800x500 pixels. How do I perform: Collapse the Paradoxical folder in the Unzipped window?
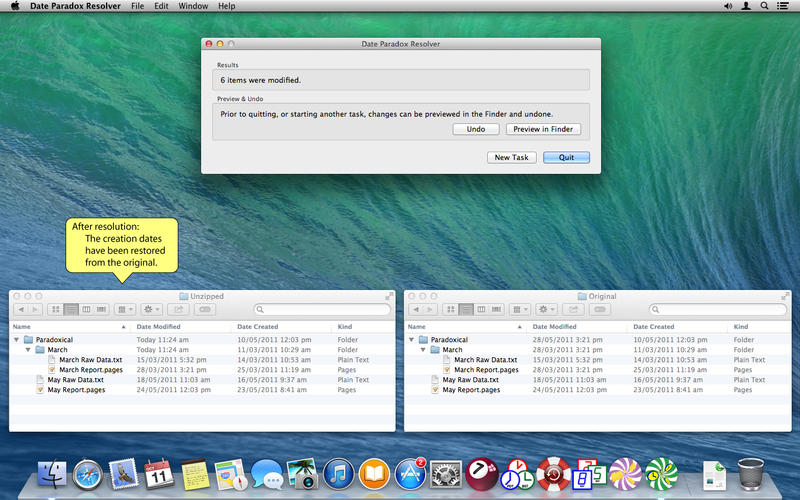coord(16,340)
